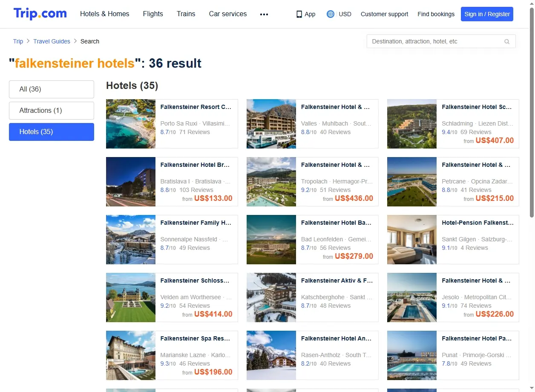The image size is (535, 392).
Task: Click the US$279.00 price
Action: 354,256
